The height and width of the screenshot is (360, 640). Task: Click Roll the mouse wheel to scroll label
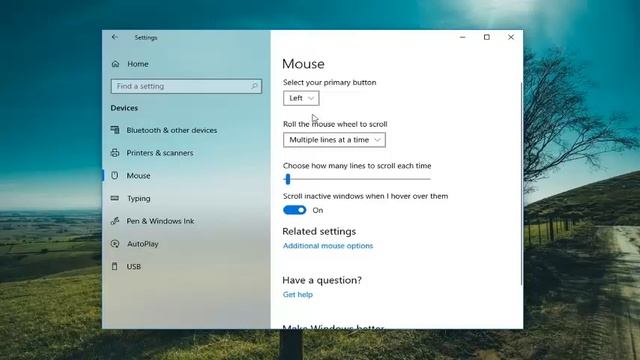[x=335, y=124]
